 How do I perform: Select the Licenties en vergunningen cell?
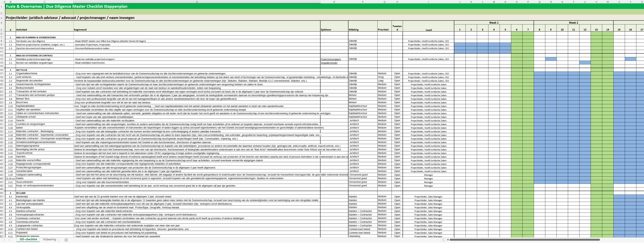[44, 124]
